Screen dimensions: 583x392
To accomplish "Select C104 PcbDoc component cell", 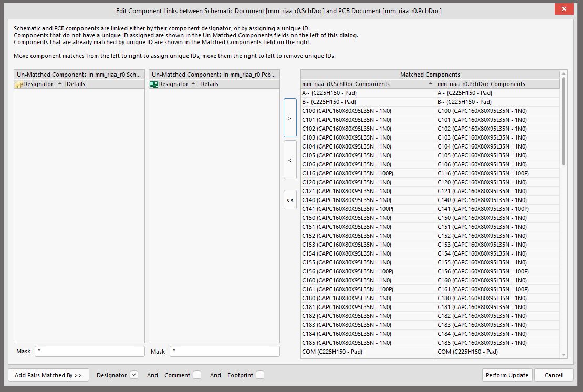I will click(497, 146).
